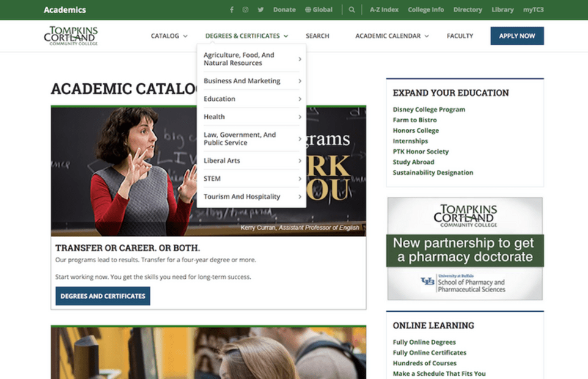The image size is (588, 379).
Task: Click the Academics heading in top bar
Action: tap(65, 10)
